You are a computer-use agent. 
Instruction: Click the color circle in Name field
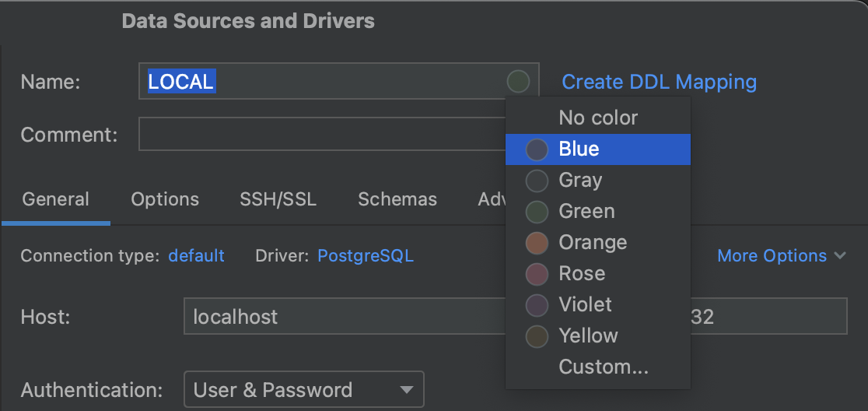point(518,81)
